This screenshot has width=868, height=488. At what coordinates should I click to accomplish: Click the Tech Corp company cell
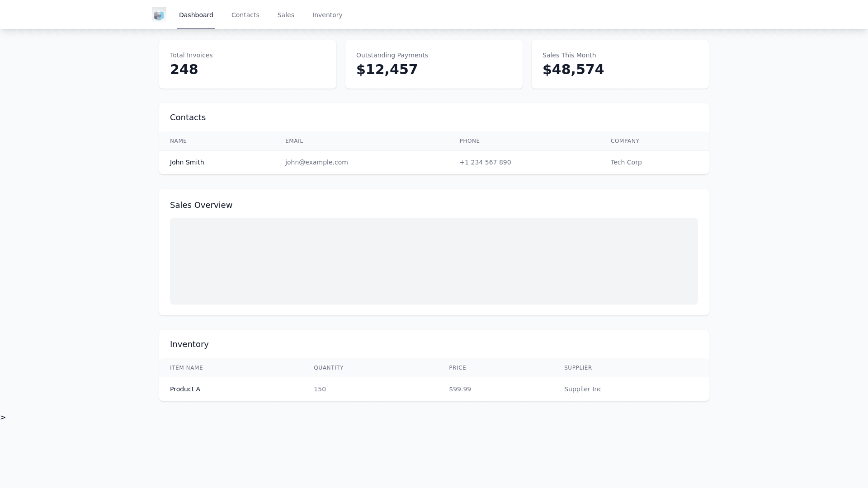[626, 162]
